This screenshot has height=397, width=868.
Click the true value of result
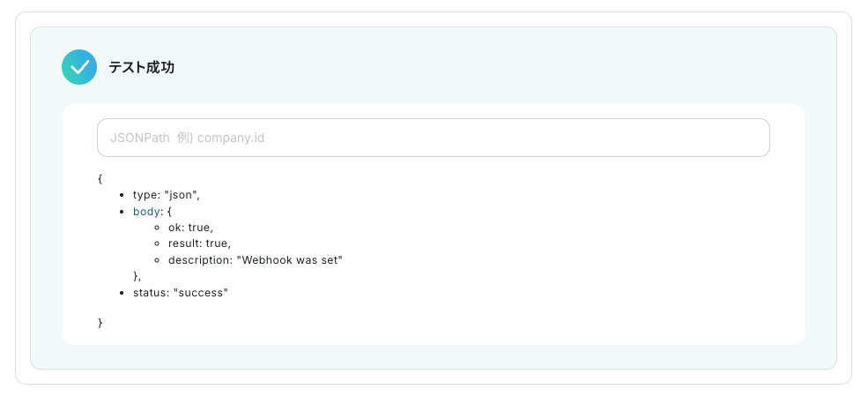pos(217,243)
